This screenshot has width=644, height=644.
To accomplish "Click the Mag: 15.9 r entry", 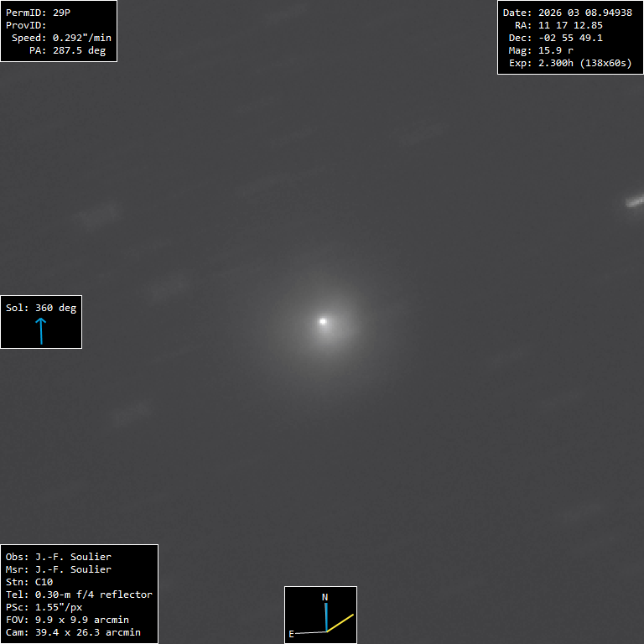I will point(541,50).
